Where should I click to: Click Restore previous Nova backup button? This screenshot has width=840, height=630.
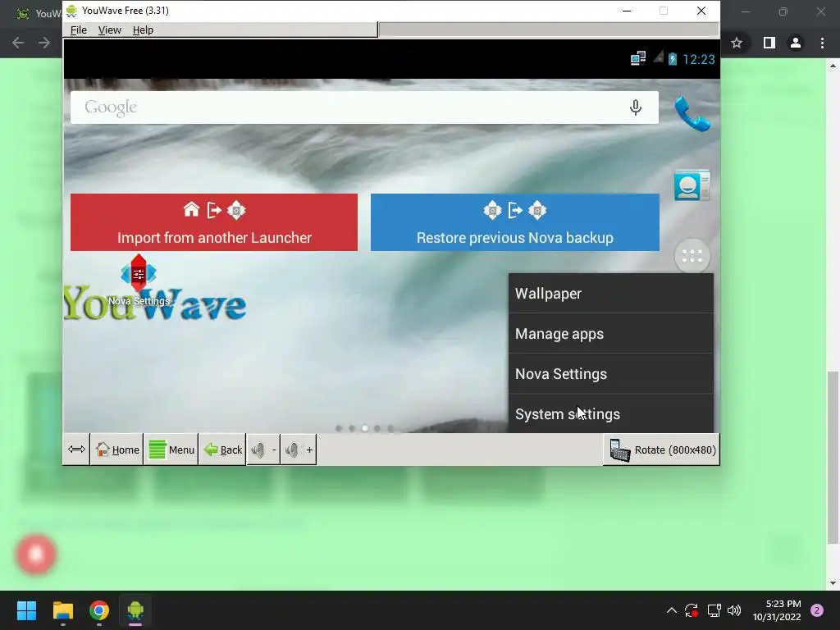(515, 222)
